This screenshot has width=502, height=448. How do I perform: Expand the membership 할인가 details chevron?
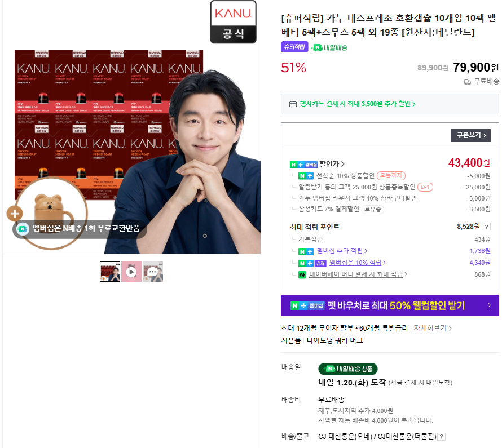coord(342,164)
